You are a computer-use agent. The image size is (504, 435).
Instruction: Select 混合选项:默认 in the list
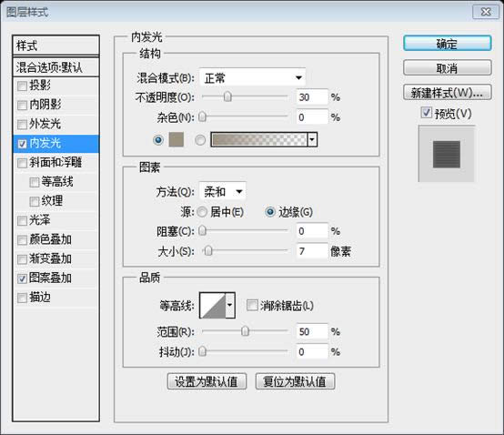tap(55, 67)
